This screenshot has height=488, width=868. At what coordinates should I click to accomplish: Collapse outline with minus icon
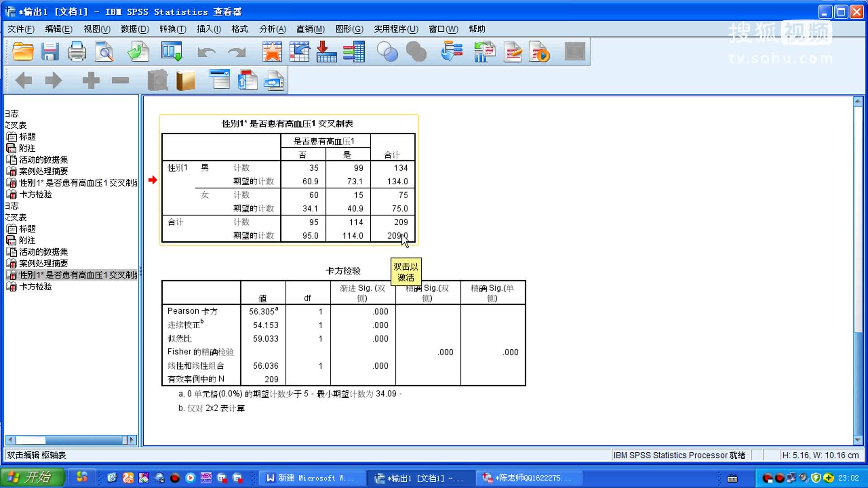click(x=120, y=81)
